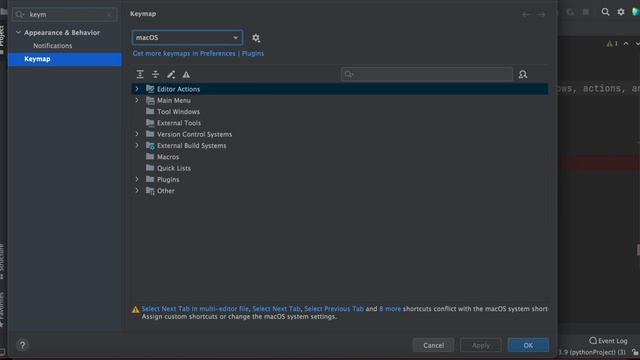Select Keymap in the settings sidebar

65,59
